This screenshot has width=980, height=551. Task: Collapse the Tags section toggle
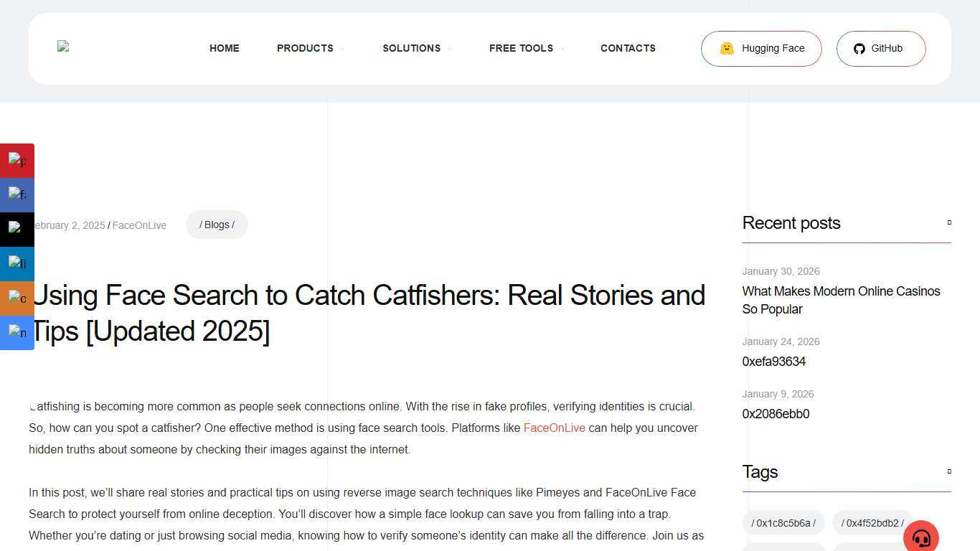[x=948, y=471]
